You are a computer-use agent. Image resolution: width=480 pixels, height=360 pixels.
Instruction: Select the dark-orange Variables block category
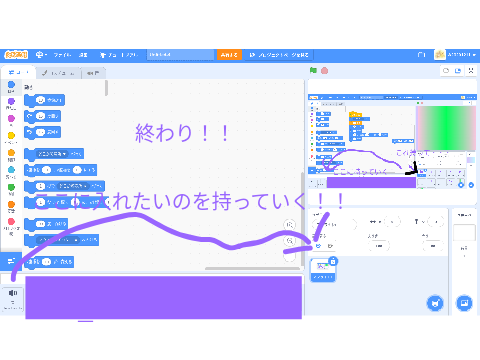pos(11,206)
